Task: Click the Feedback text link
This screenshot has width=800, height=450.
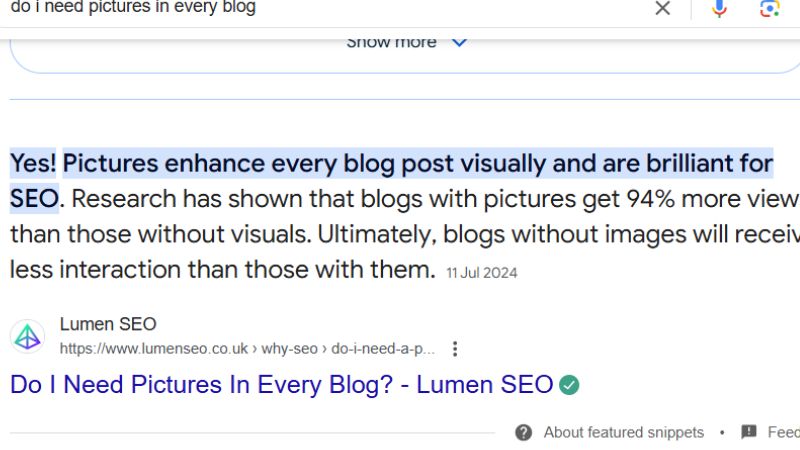Action: click(784, 433)
